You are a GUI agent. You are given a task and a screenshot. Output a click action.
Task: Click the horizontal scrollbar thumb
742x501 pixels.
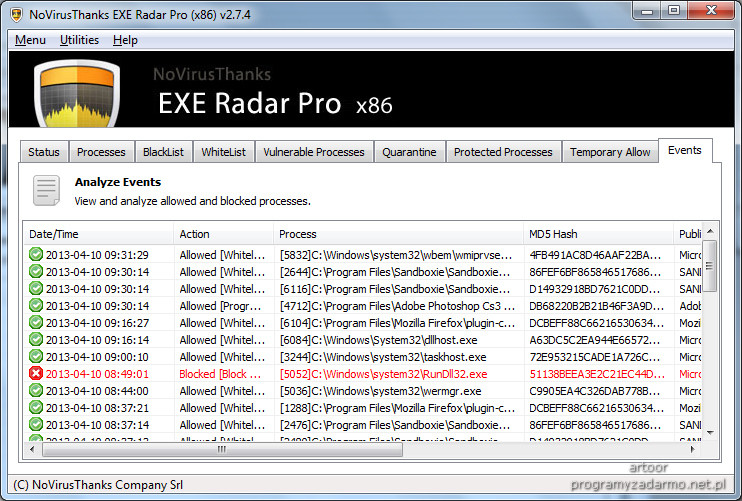click(222, 449)
